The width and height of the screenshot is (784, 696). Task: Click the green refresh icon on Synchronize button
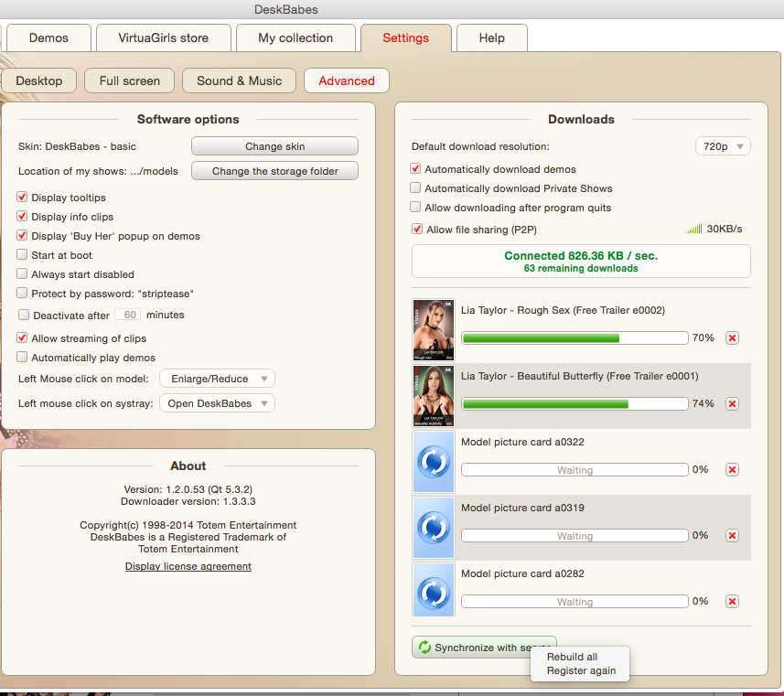coord(424,648)
